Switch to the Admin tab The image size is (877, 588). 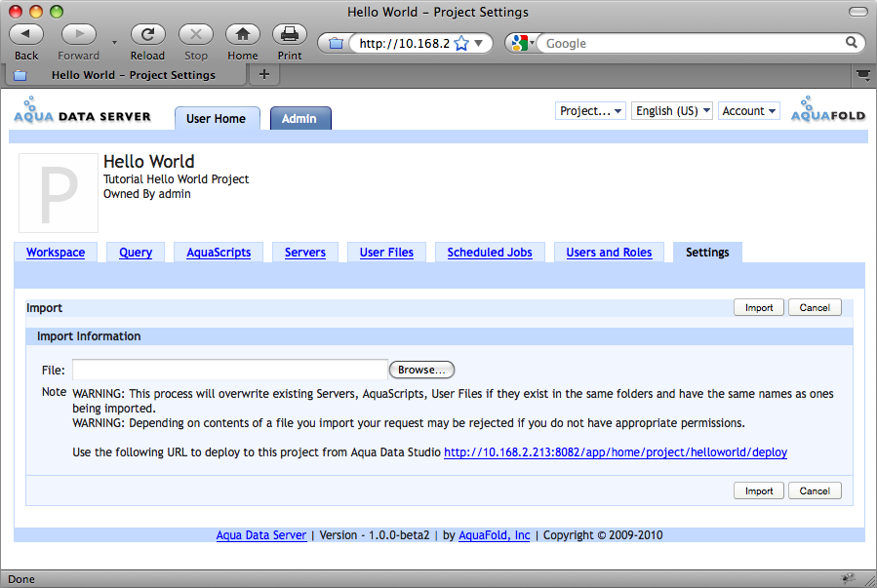point(299,119)
